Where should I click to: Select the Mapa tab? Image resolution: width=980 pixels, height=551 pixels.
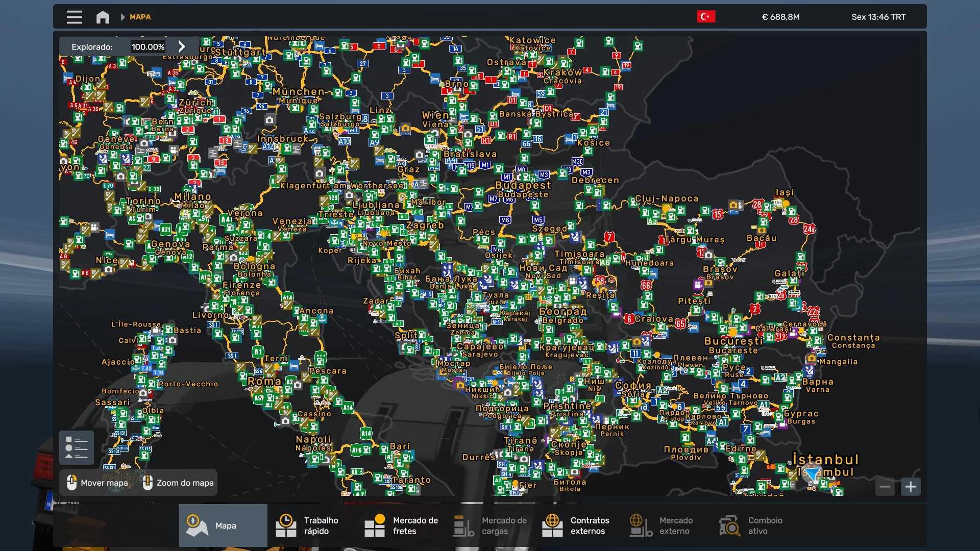[223, 525]
